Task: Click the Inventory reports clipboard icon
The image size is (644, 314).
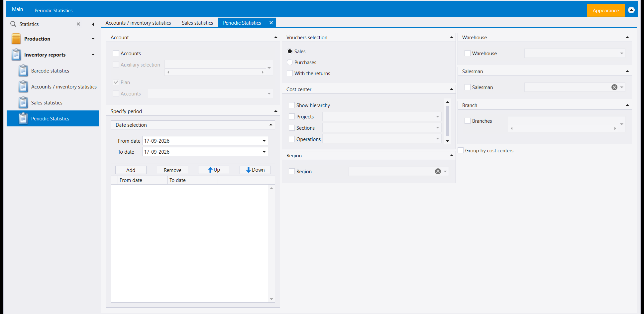Action: tap(16, 55)
